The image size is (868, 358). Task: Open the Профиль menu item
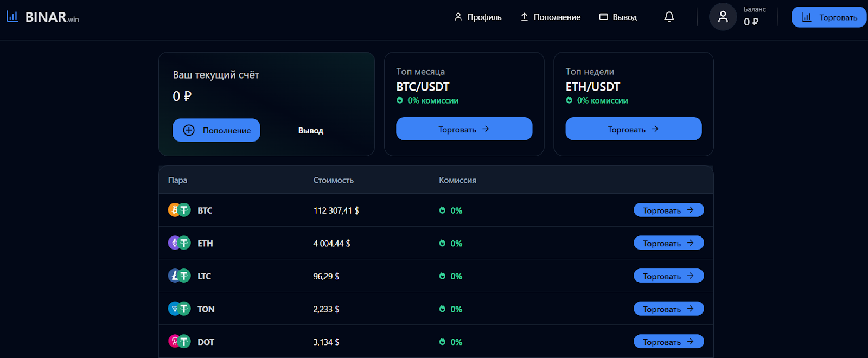pos(478,17)
